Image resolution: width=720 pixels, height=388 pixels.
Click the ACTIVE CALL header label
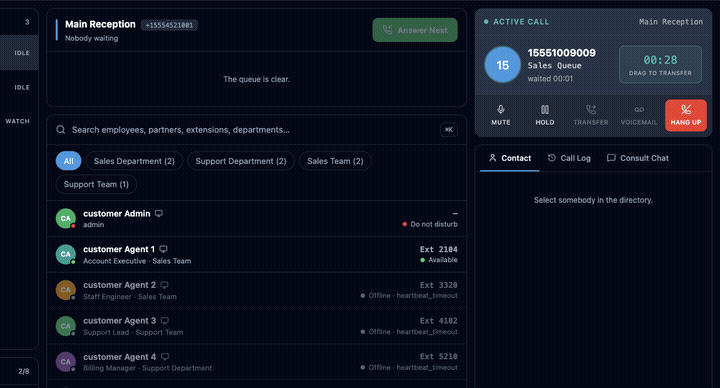(x=521, y=22)
